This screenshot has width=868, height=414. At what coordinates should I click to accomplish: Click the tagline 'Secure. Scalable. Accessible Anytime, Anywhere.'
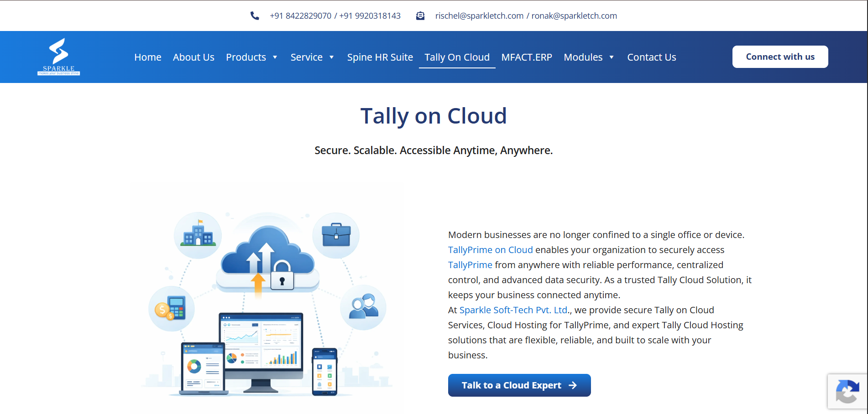pos(434,150)
